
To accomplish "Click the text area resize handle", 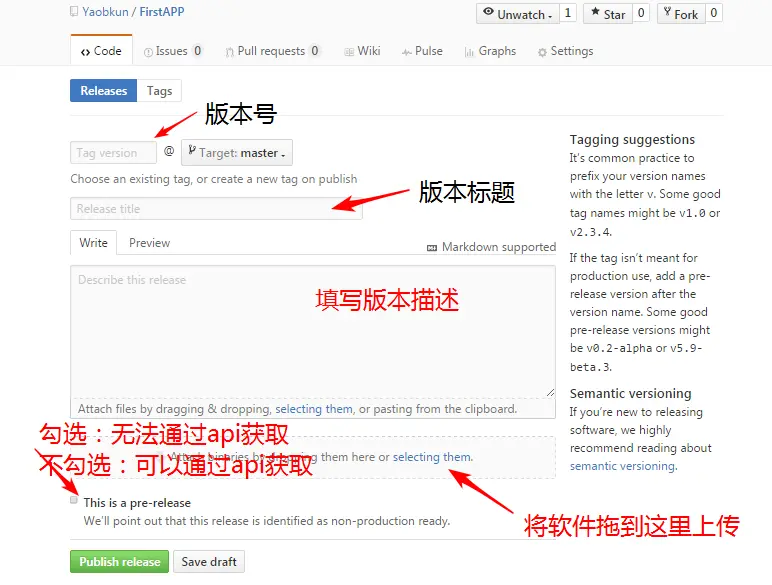I will tap(550, 392).
